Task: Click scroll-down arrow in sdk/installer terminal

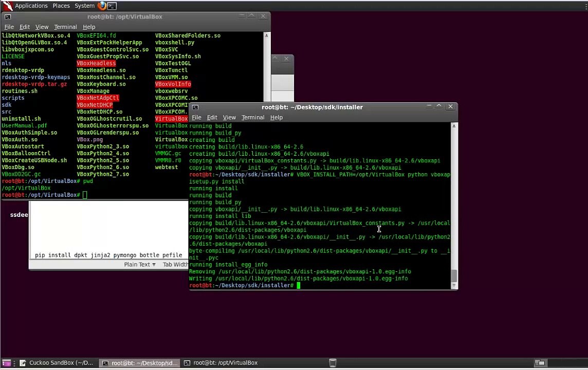Action: pos(454,286)
